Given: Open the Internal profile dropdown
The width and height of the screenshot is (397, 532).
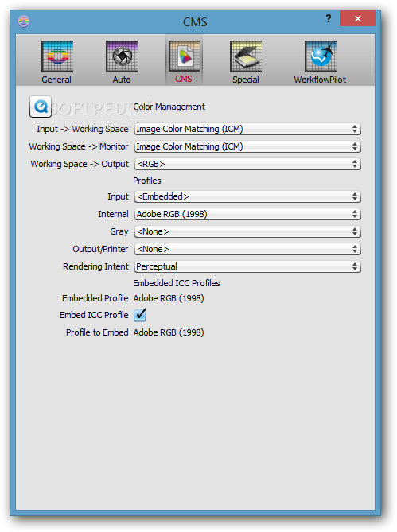Looking at the screenshot, I should 247,214.
